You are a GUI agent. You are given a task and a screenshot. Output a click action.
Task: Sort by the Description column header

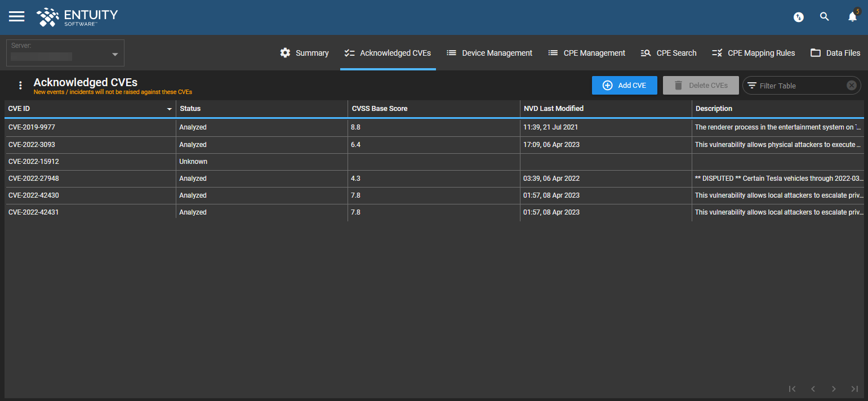[x=777, y=109]
